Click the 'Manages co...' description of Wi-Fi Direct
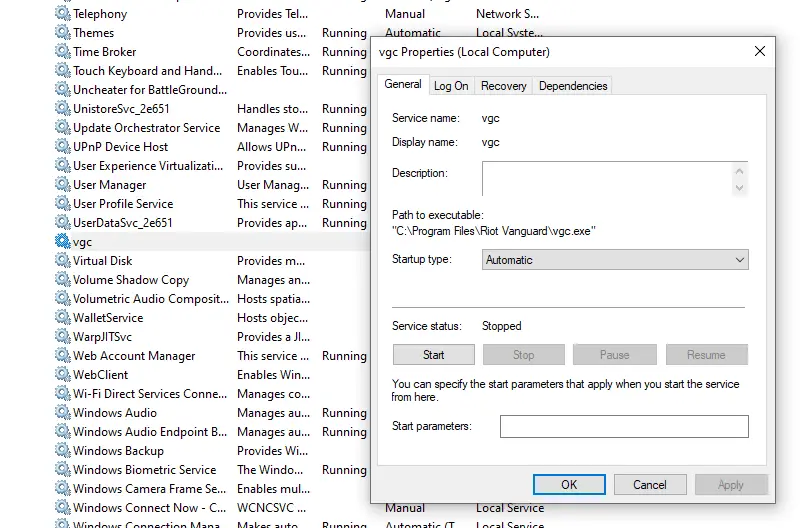This screenshot has width=803, height=528. (x=273, y=393)
